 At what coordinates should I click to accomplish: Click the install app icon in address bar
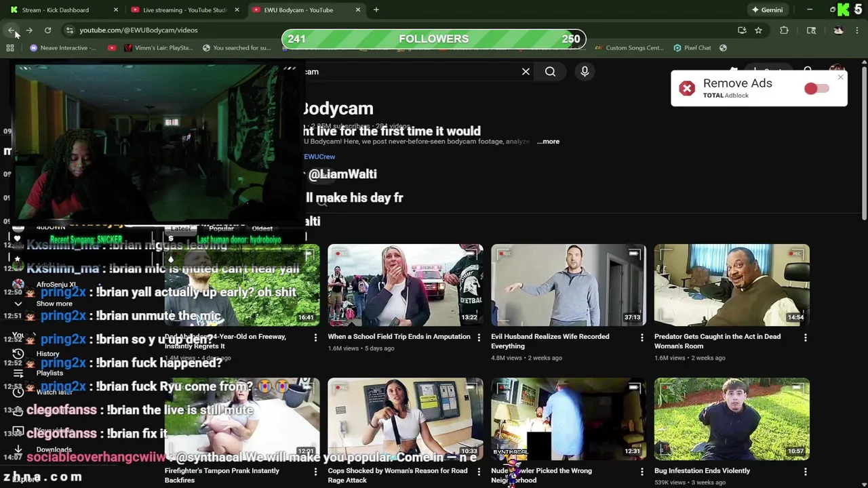(x=742, y=30)
